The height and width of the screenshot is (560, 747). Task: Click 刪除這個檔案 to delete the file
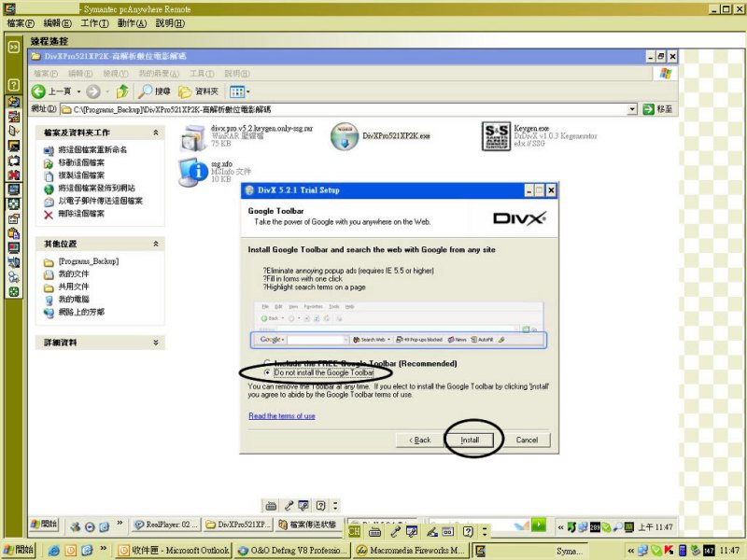tap(81, 214)
